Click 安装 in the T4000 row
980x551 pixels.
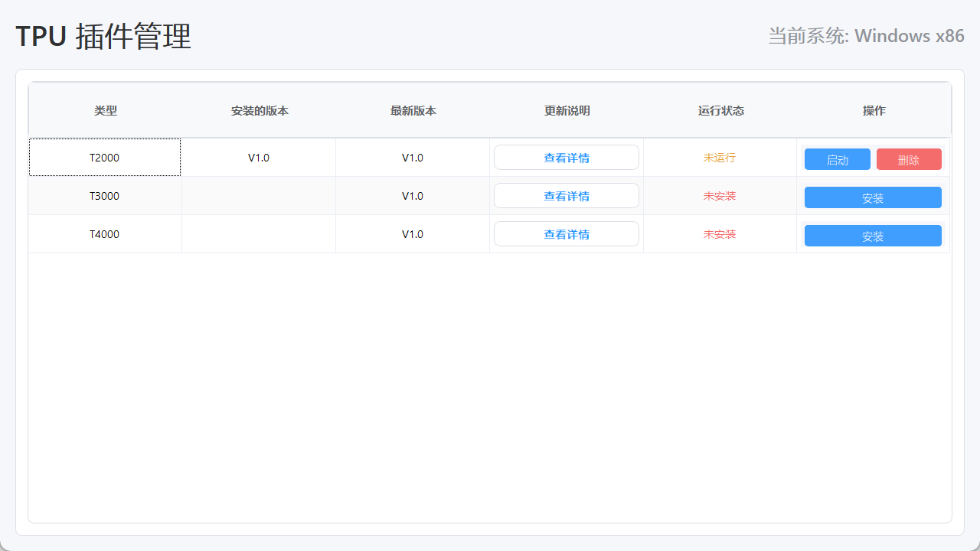click(x=873, y=236)
